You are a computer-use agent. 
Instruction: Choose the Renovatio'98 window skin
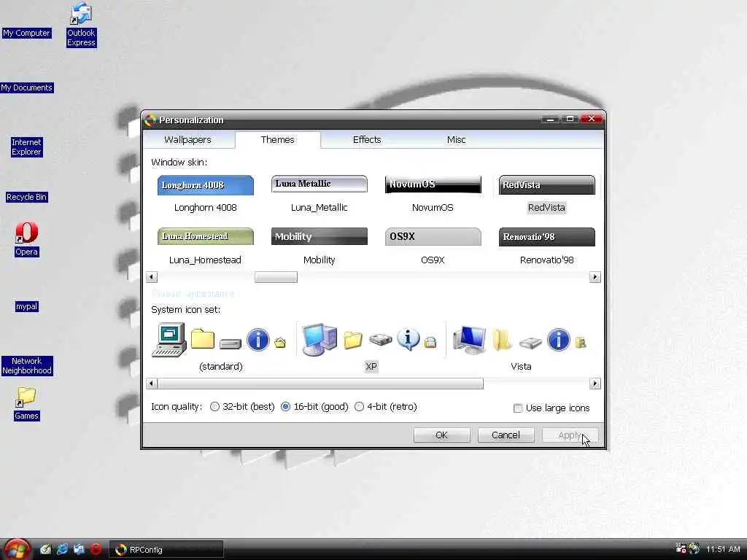(x=547, y=237)
